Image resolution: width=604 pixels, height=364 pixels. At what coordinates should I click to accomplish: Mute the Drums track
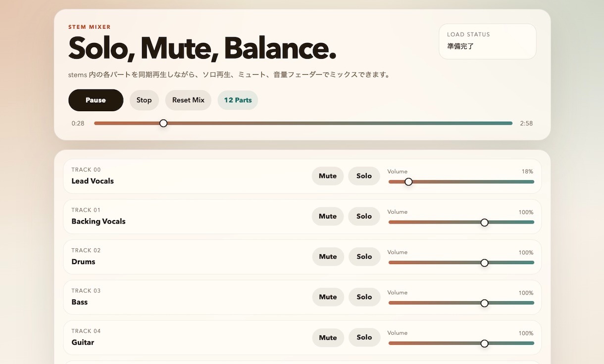point(327,257)
